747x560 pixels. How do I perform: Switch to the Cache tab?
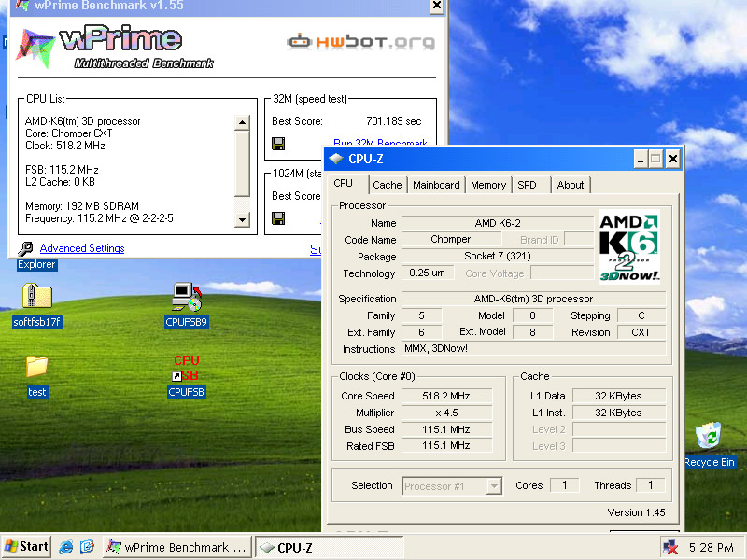pos(388,185)
